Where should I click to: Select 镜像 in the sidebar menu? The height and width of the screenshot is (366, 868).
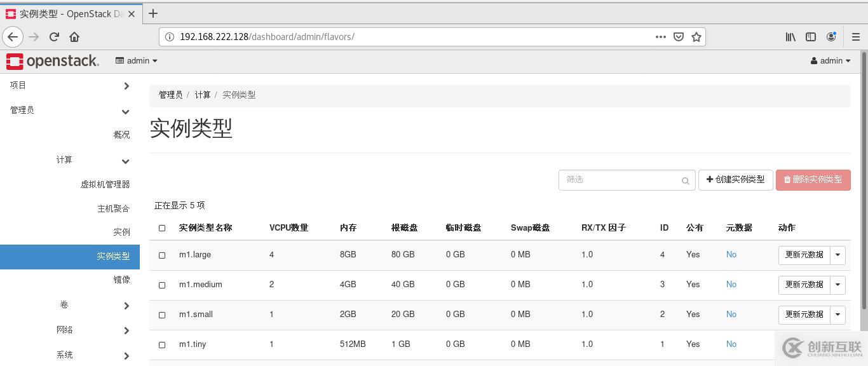click(121, 279)
